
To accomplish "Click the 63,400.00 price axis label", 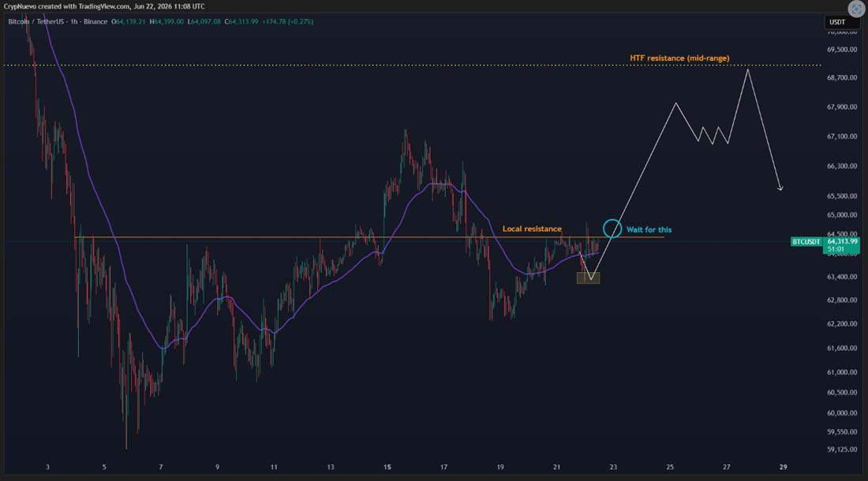I will tap(842, 277).
